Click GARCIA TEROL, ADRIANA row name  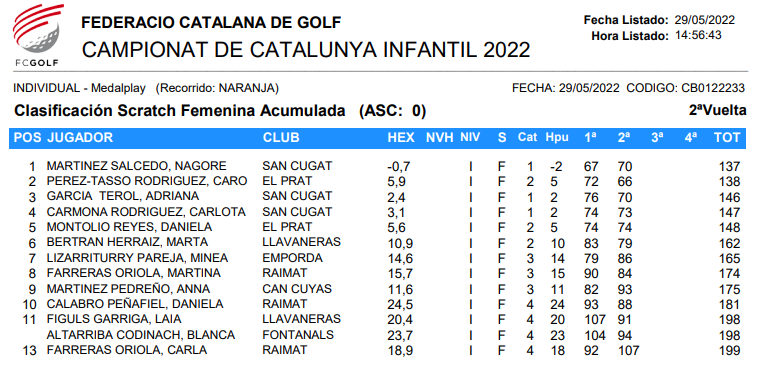(x=123, y=196)
